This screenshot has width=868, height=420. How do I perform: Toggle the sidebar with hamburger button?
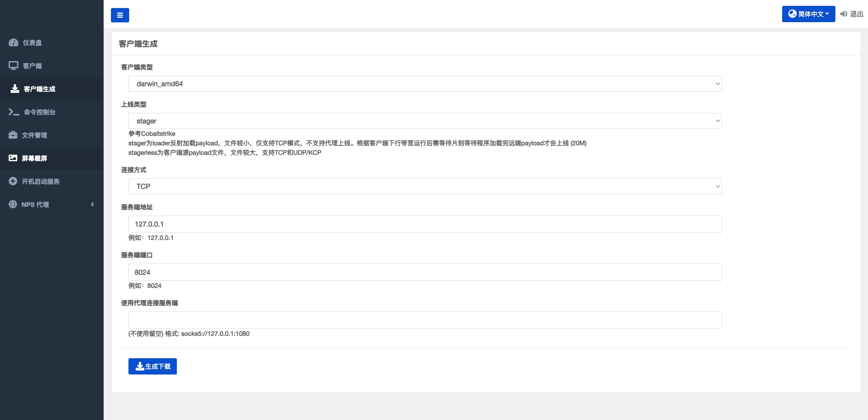(x=120, y=15)
